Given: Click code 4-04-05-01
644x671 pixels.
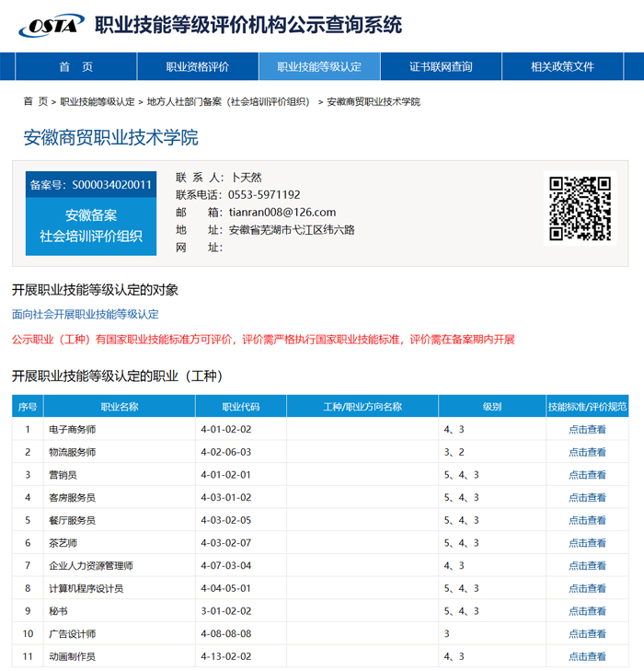Looking at the screenshot, I should (x=225, y=588).
